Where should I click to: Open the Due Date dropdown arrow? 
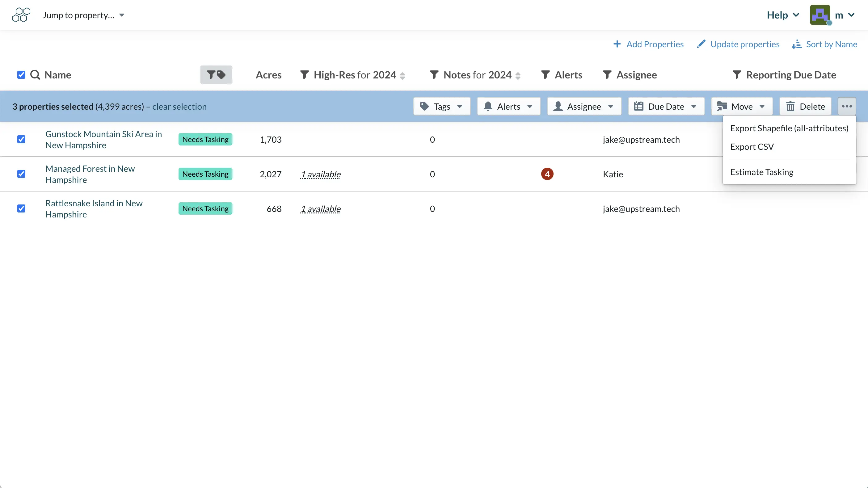coord(694,107)
